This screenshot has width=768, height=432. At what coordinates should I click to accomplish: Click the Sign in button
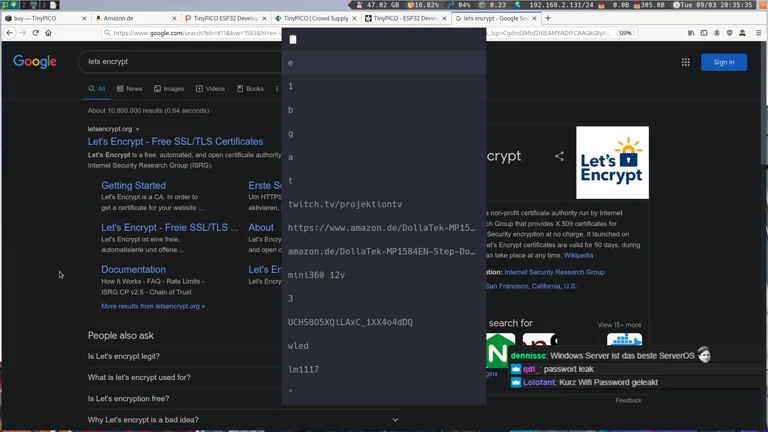coord(724,62)
